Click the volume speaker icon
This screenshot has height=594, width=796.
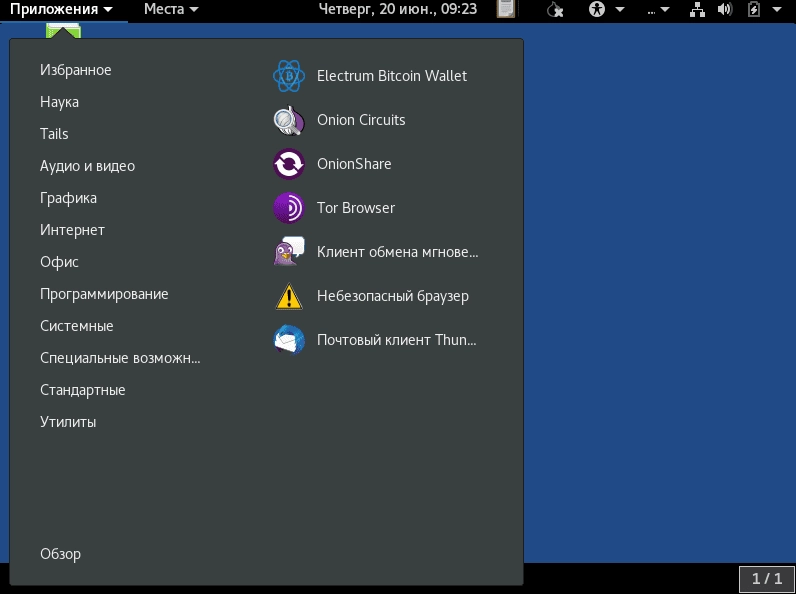[x=725, y=9]
